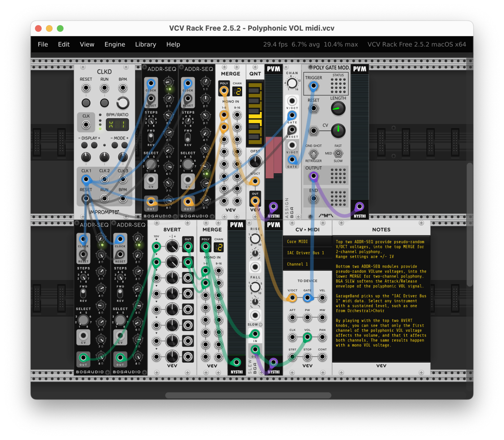Open the Core MIDI driver dropdown
The width and height of the screenshot is (504, 440).
[307, 241]
